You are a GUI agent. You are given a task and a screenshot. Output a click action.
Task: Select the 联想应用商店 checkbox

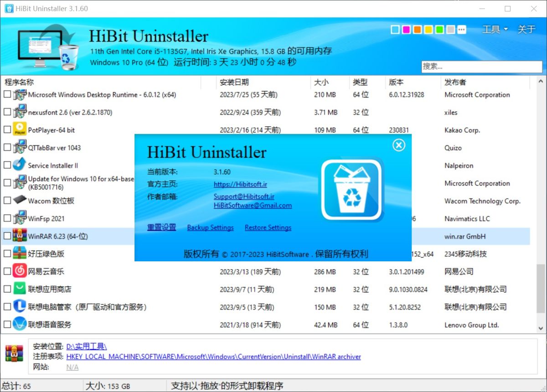[x=7, y=289]
